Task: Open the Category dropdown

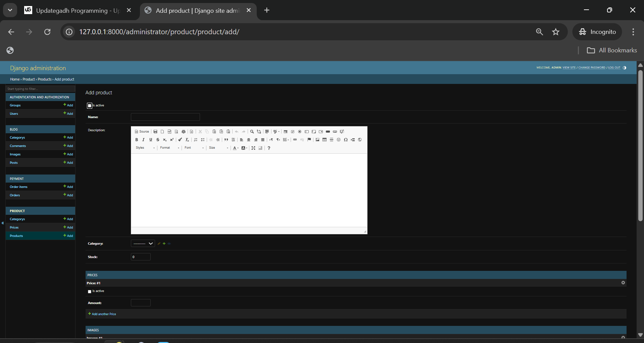Action: 143,244
